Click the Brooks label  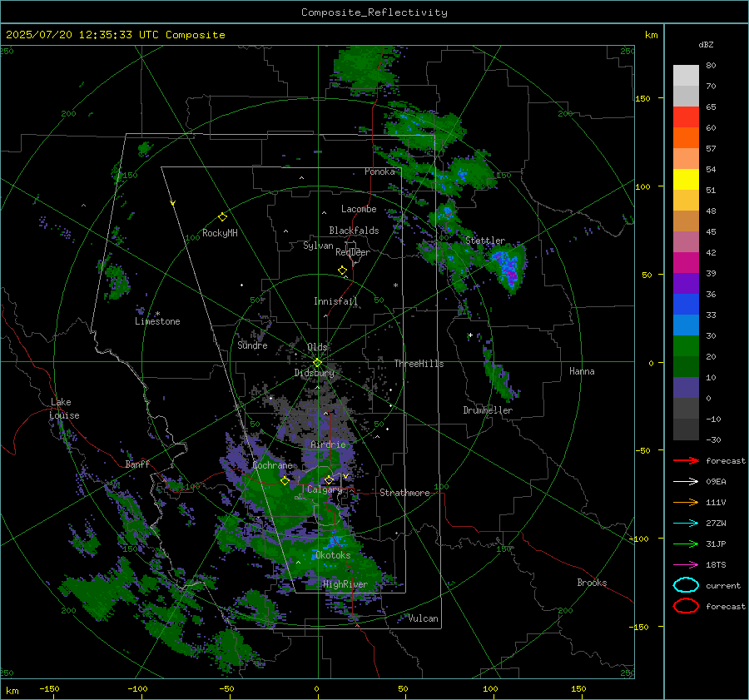point(592,583)
